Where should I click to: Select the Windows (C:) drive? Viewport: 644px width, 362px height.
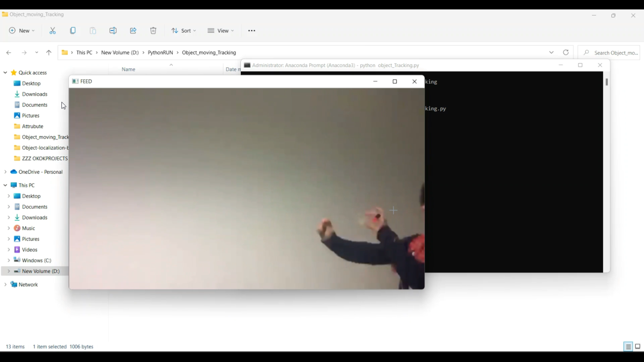[x=36, y=260]
